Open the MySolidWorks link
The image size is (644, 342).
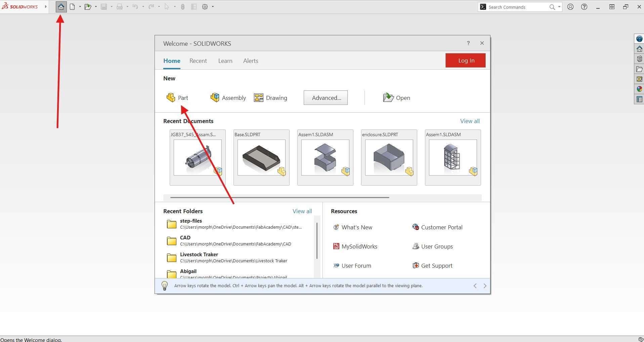click(355, 246)
